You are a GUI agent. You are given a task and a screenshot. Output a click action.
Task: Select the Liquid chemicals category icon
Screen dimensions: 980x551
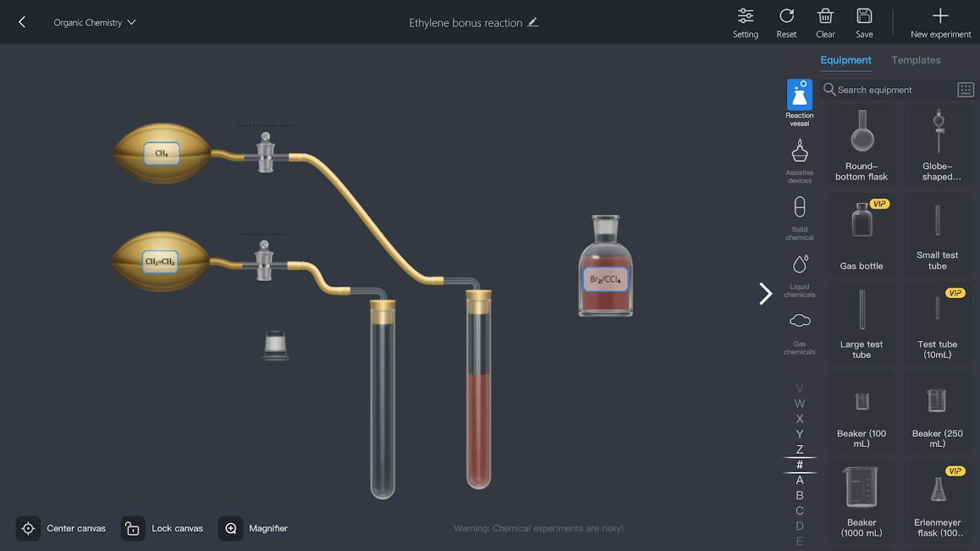799,264
